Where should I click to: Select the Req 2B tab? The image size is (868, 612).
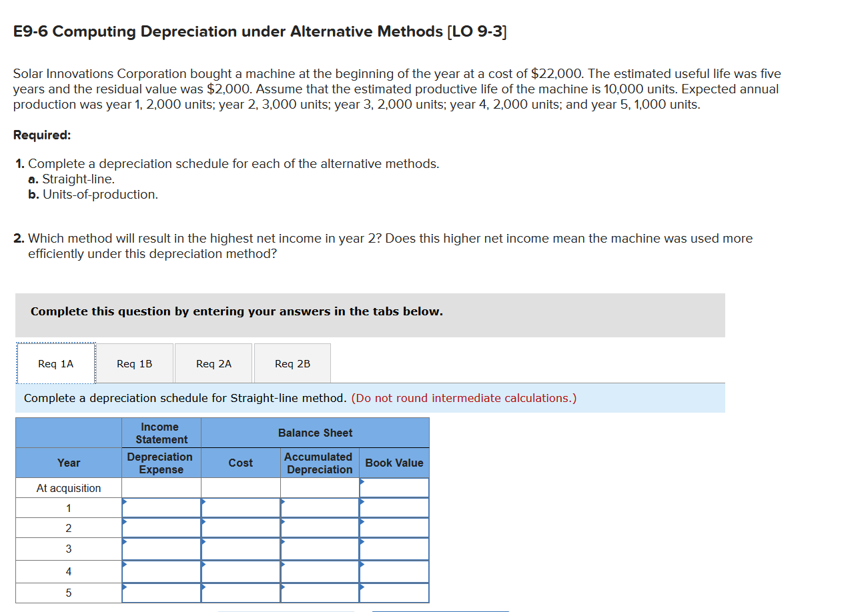pyautogui.click(x=292, y=363)
